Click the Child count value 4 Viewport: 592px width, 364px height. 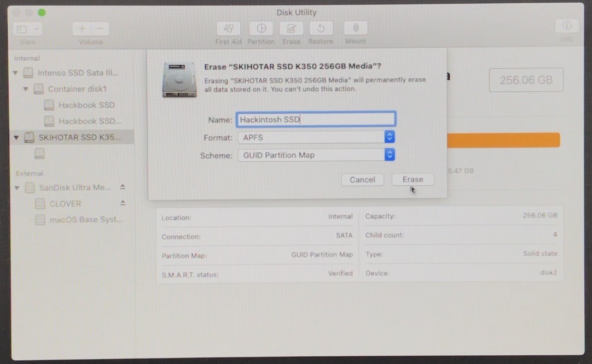click(x=555, y=234)
